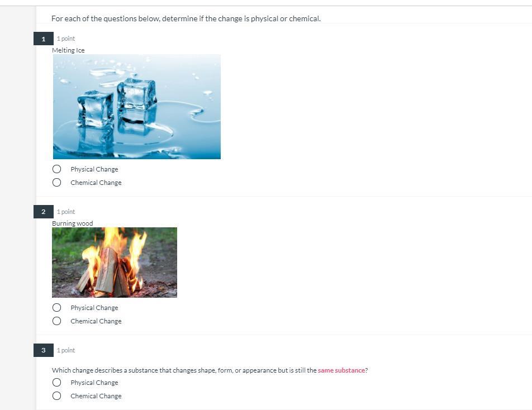Image resolution: width=532 pixels, height=410 pixels.
Task: Select Chemical Change for Melting Ice
Action: point(56,183)
